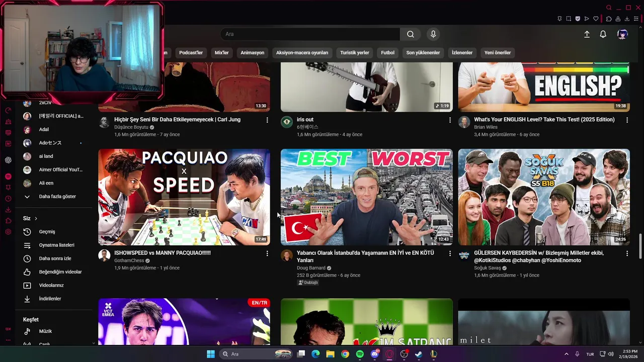Open Spotify player in Opera GX sidebar
This screenshot has height=362, width=644.
click(x=8, y=176)
